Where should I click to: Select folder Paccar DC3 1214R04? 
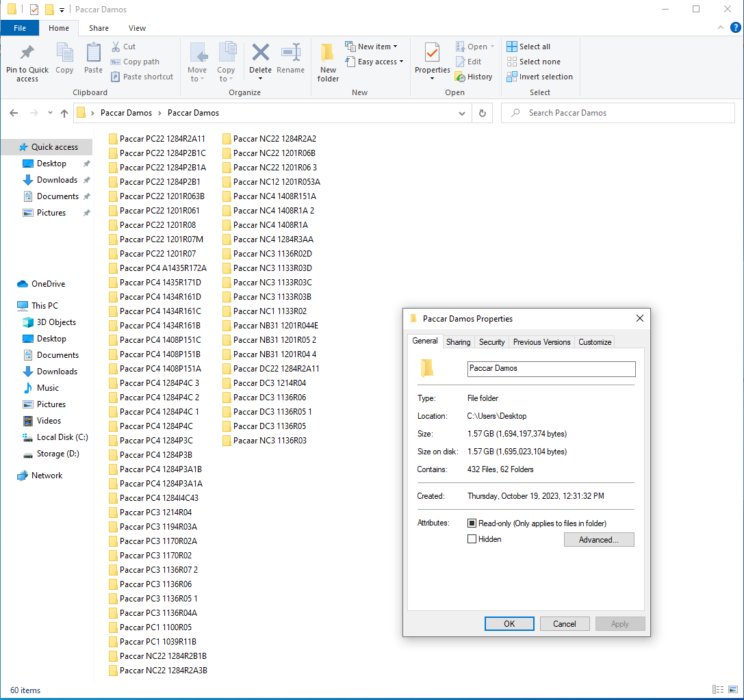click(x=264, y=383)
